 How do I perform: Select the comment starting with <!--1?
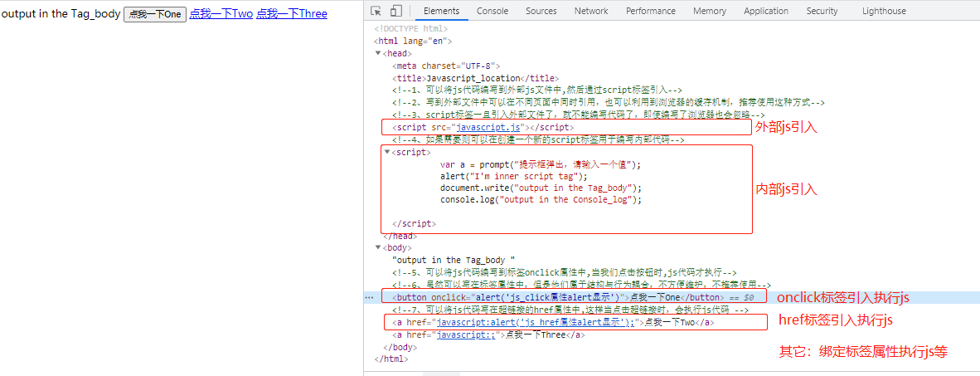click(x=537, y=90)
